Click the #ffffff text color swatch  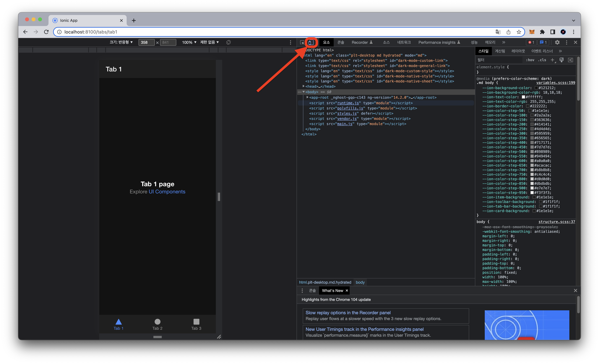[523, 97]
